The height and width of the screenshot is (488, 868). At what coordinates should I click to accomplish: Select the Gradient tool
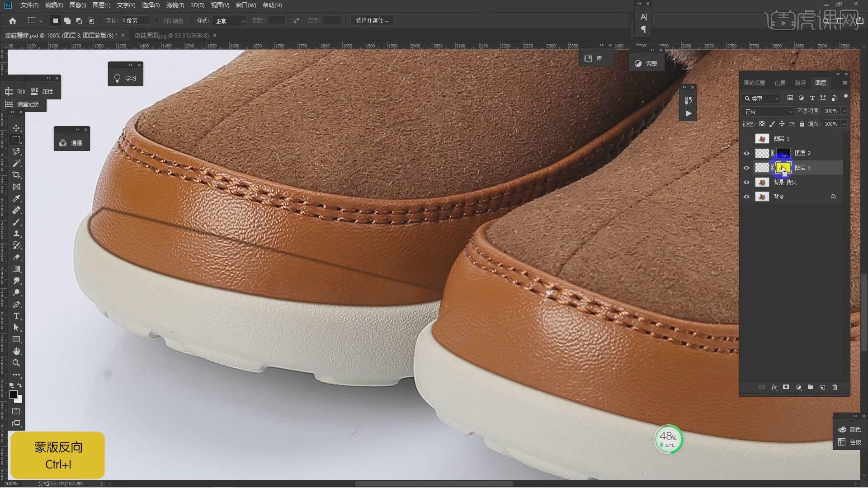point(16,269)
